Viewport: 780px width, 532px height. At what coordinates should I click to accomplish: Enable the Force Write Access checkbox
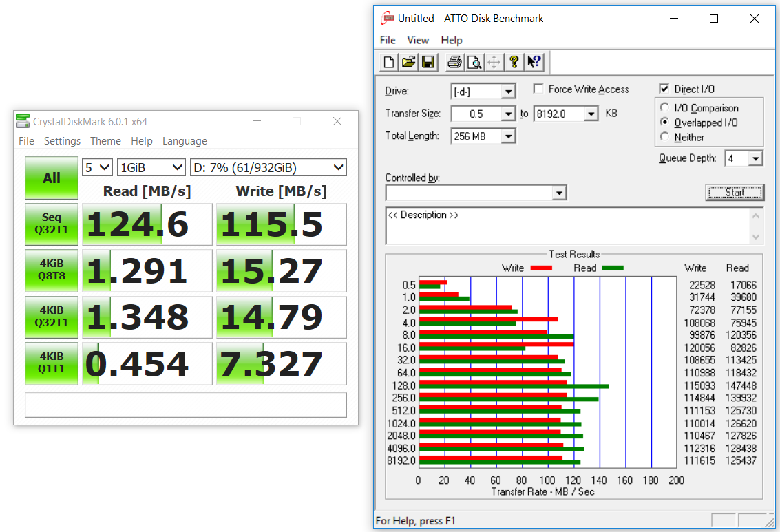coord(538,89)
